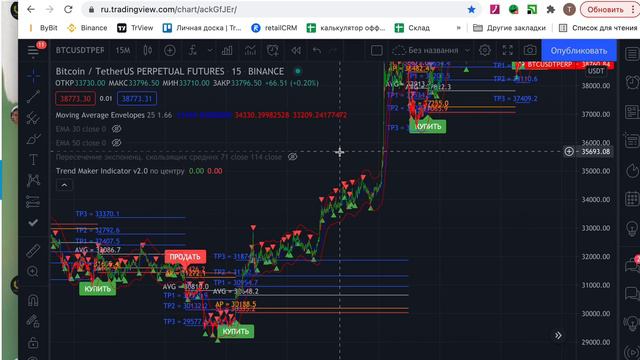Undo the last chart action
This screenshot has width=640, height=360.
[x=317, y=50]
